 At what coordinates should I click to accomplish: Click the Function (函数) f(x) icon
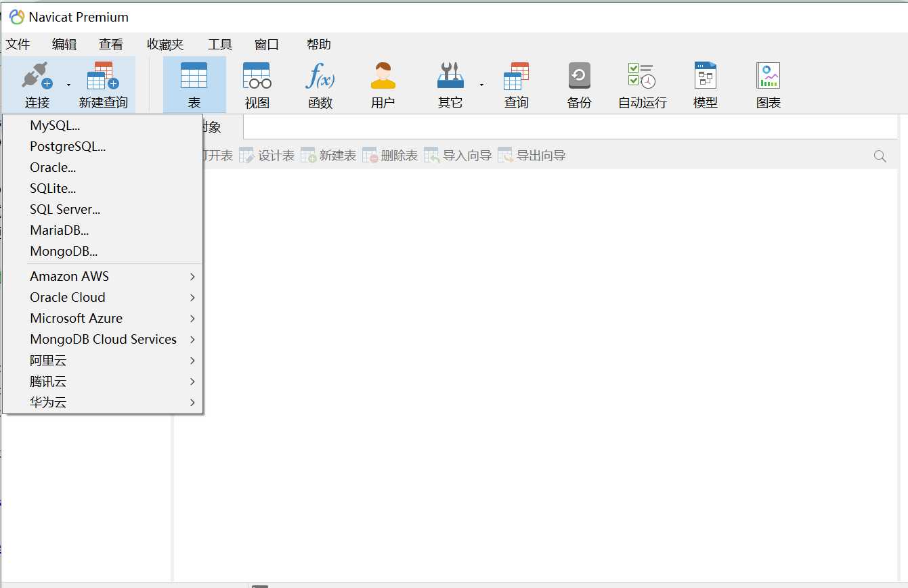click(320, 75)
